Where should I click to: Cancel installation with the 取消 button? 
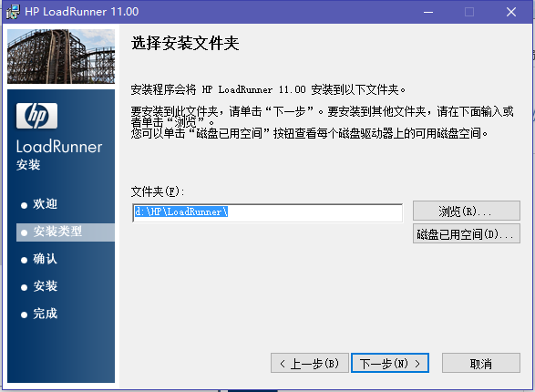point(481,363)
